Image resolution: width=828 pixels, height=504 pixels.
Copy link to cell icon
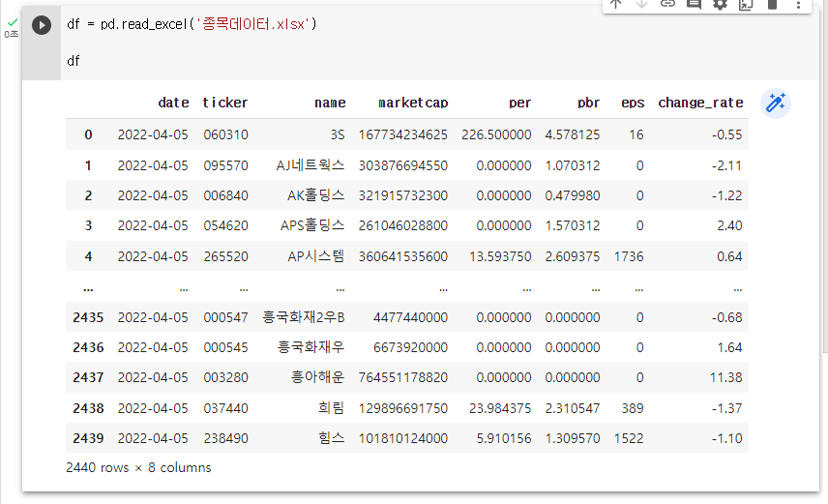click(x=667, y=4)
